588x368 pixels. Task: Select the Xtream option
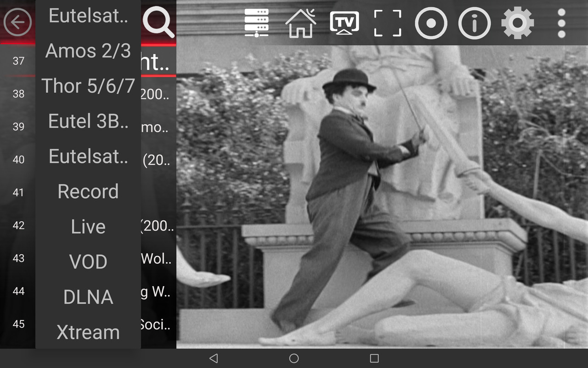[88, 332]
